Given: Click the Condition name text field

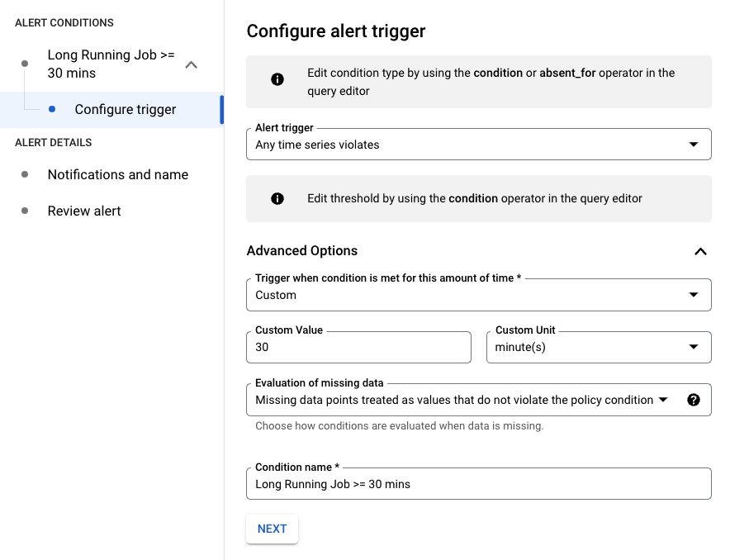Looking at the screenshot, I should coord(479,484).
